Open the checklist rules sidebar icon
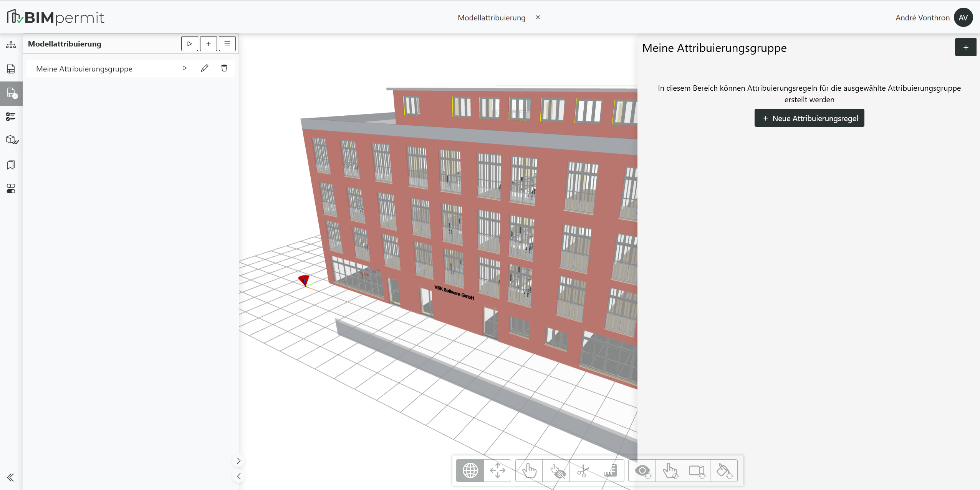This screenshot has height=490, width=980. pos(11,117)
